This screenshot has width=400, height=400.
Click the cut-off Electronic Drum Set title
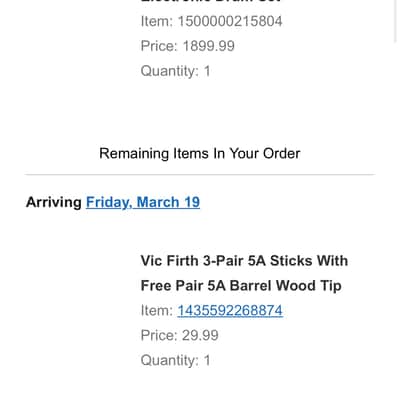[211, 1]
